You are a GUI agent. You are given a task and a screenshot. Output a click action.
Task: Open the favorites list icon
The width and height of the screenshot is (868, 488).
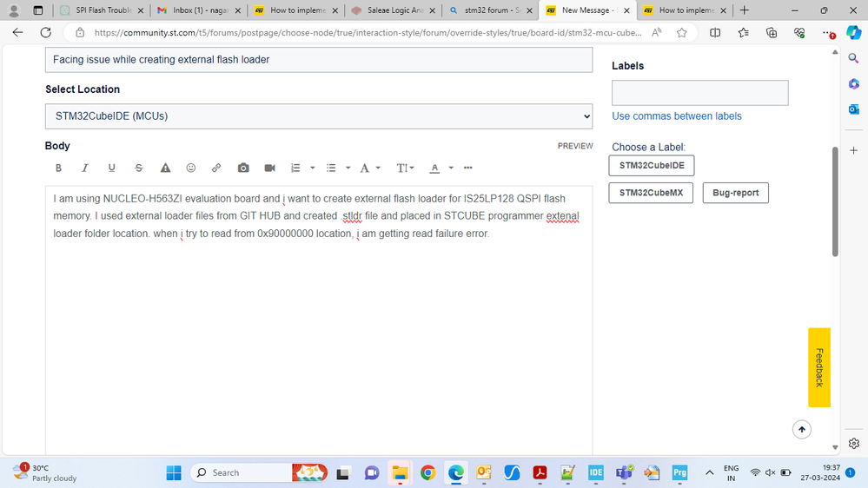pyautogui.click(x=744, y=33)
